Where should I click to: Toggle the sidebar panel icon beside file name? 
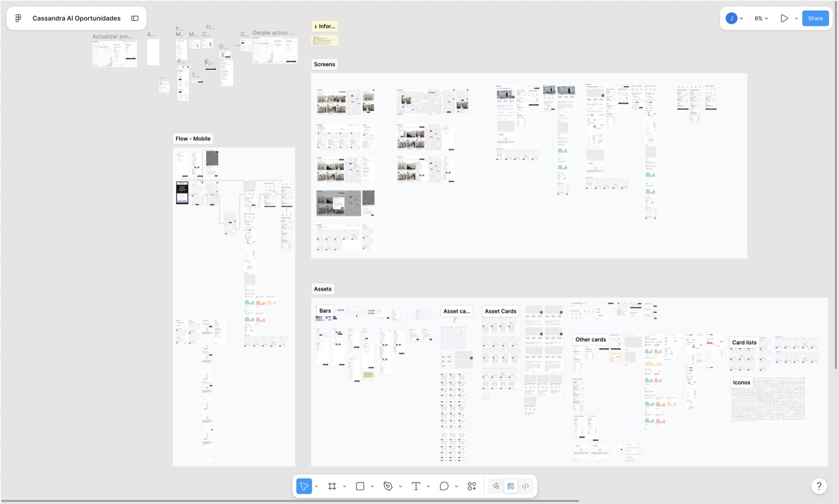[x=135, y=19]
